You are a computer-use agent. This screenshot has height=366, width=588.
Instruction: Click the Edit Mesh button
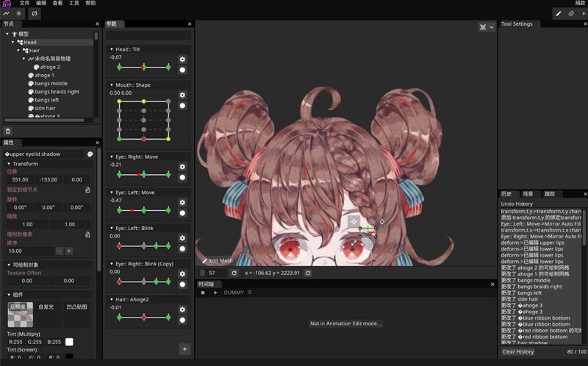(x=218, y=261)
